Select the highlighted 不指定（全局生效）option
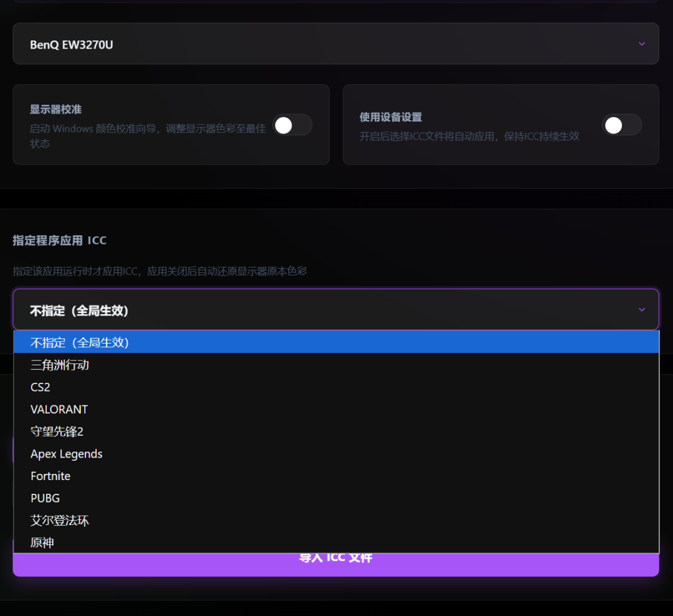This screenshot has width=673, height=616. pyautogui.click(x=336, y=342)
